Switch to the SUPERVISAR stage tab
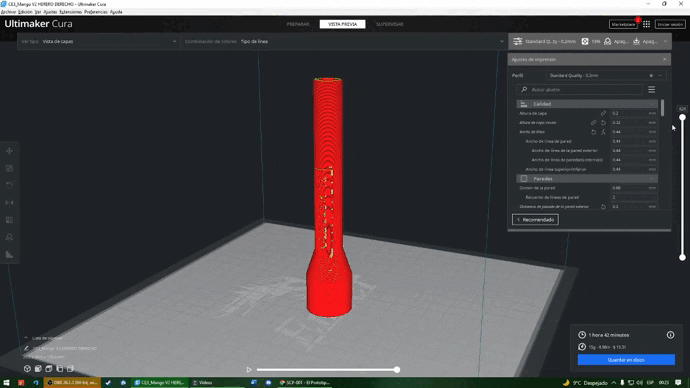The width and height of the screenshot is (690, 388). tap(389, 24)
